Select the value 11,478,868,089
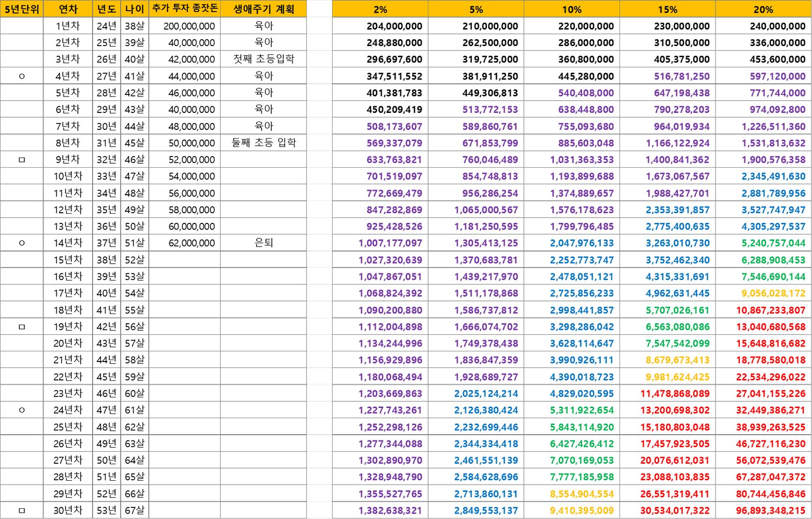Viewport: 812px width, 519px height. tap(675, 393)
